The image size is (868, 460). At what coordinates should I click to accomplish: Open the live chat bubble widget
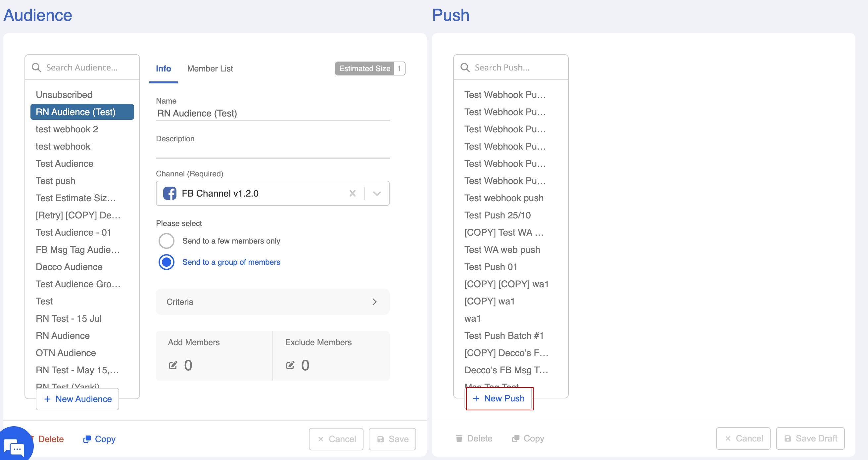[15, 447]
